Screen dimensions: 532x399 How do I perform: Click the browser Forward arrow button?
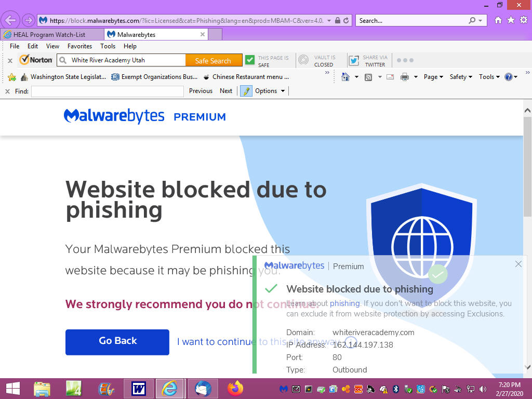(28, 20)
